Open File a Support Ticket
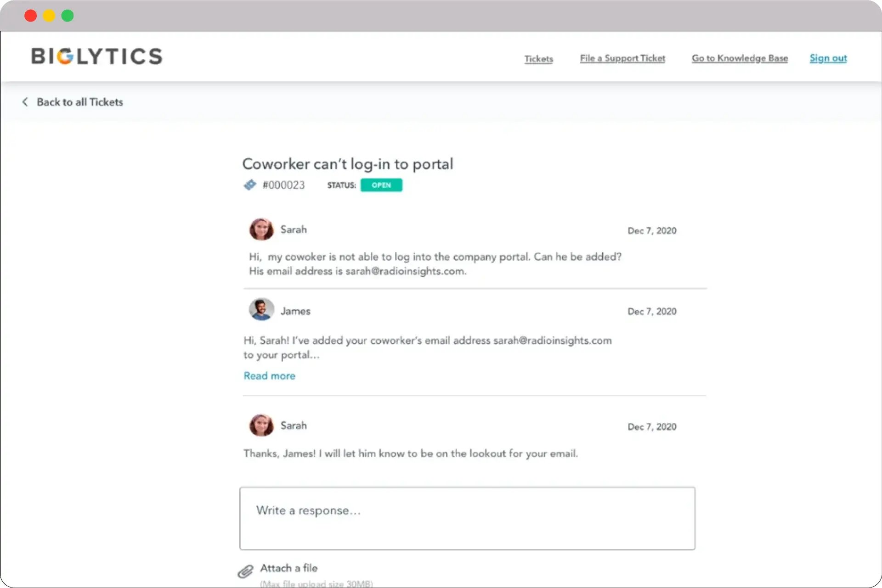The width and height of the screenshot is (882, 588). pos(622,58)
